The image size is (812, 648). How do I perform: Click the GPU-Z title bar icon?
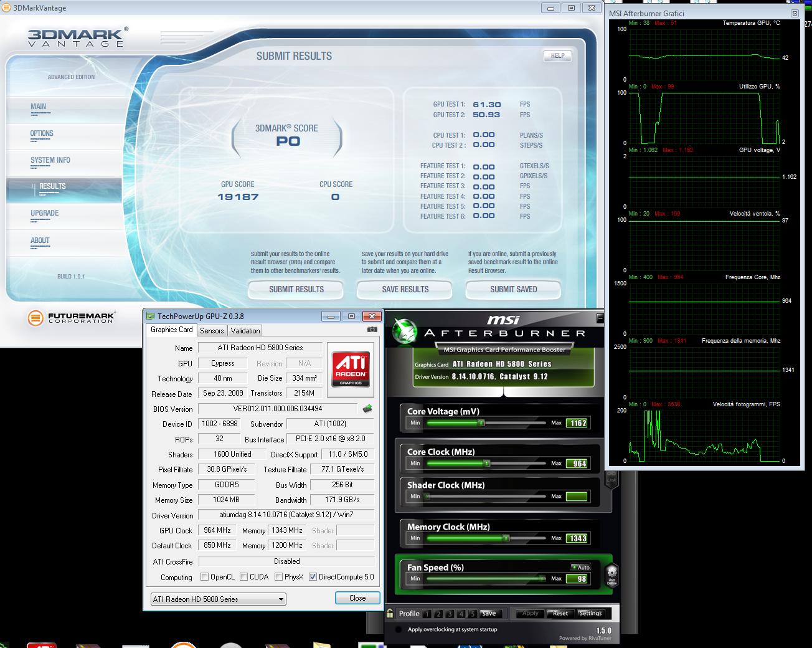pos(150,316)
